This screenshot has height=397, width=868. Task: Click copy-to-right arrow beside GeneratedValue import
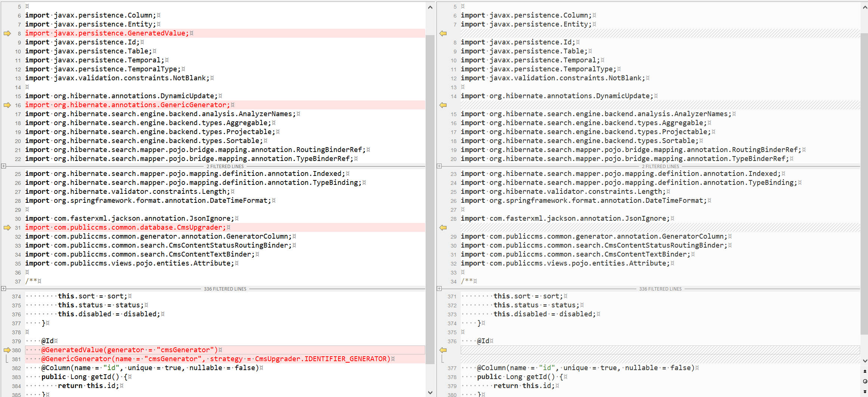7,34
